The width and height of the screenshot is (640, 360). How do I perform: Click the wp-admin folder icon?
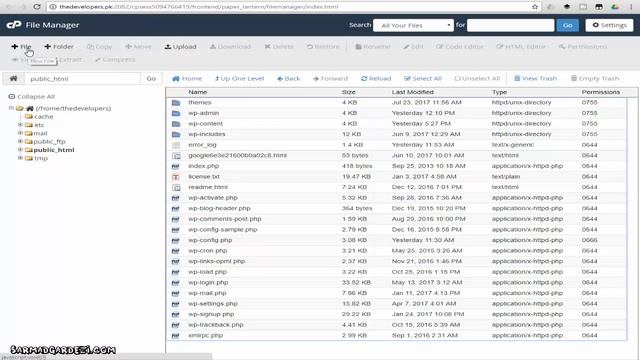[x=176, y=113]
